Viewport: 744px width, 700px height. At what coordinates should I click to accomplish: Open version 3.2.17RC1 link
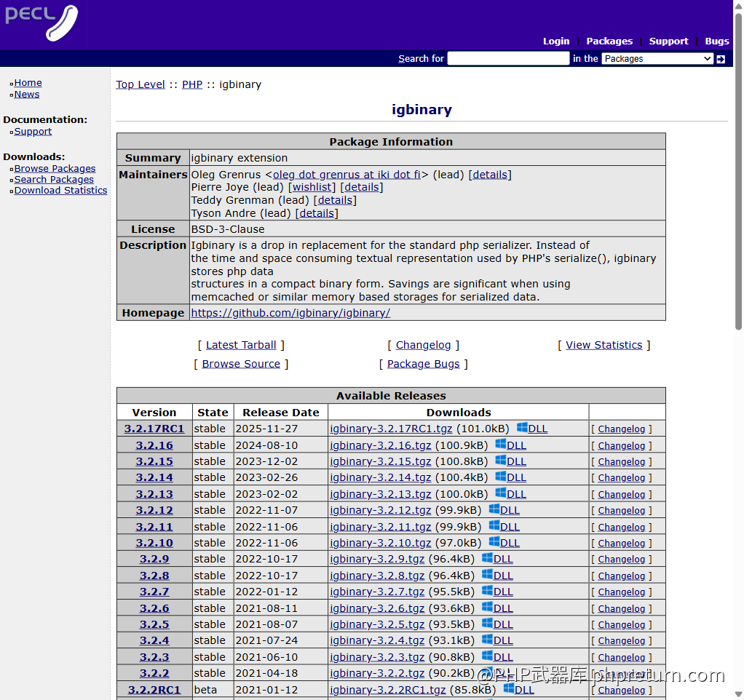pyautogui.click(x=154, y=429)
